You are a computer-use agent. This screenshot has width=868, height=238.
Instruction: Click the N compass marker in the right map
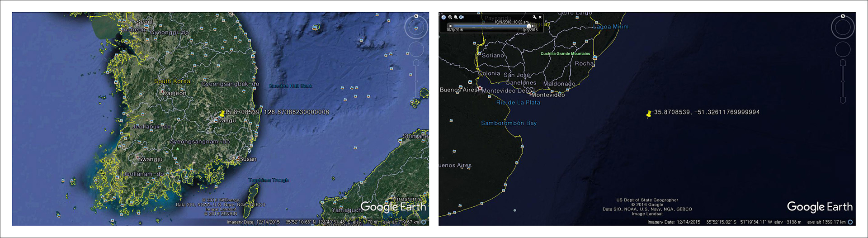[843, 16]
